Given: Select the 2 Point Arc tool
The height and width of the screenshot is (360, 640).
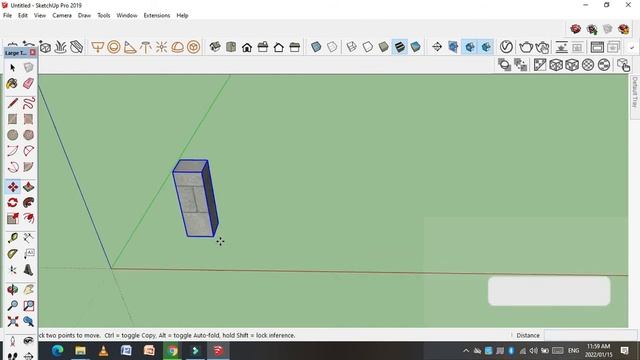Looking at the screenshot, I should (28, 151).
